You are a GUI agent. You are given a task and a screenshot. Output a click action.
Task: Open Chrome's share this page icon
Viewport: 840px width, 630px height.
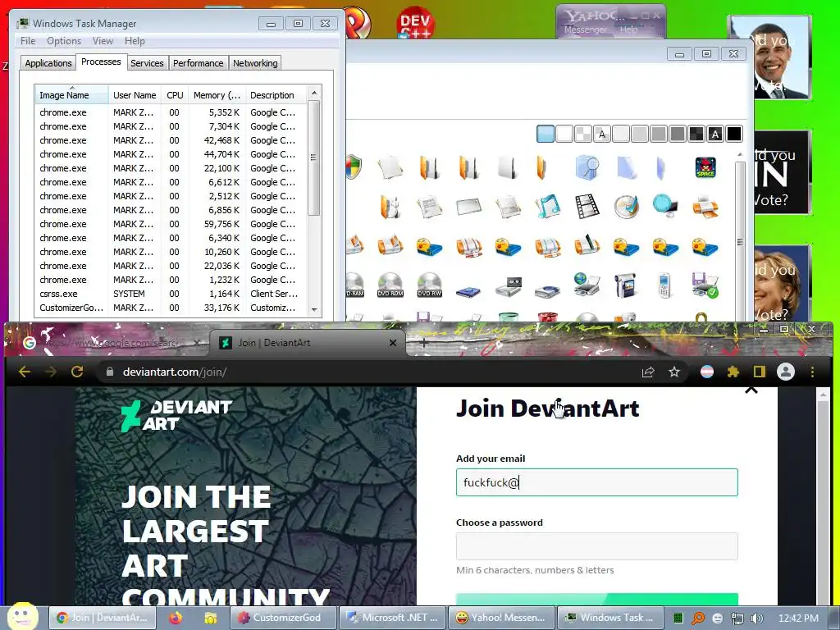[648, 372]
